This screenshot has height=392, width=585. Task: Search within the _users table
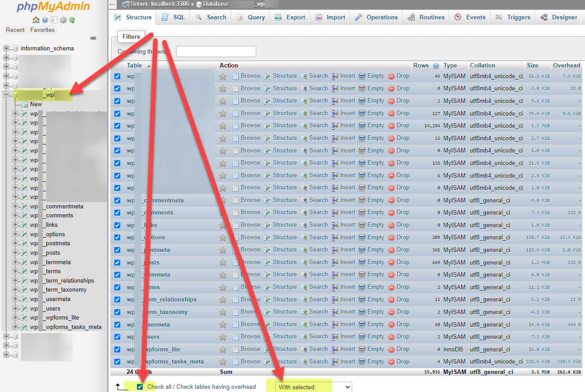point(314,337)
